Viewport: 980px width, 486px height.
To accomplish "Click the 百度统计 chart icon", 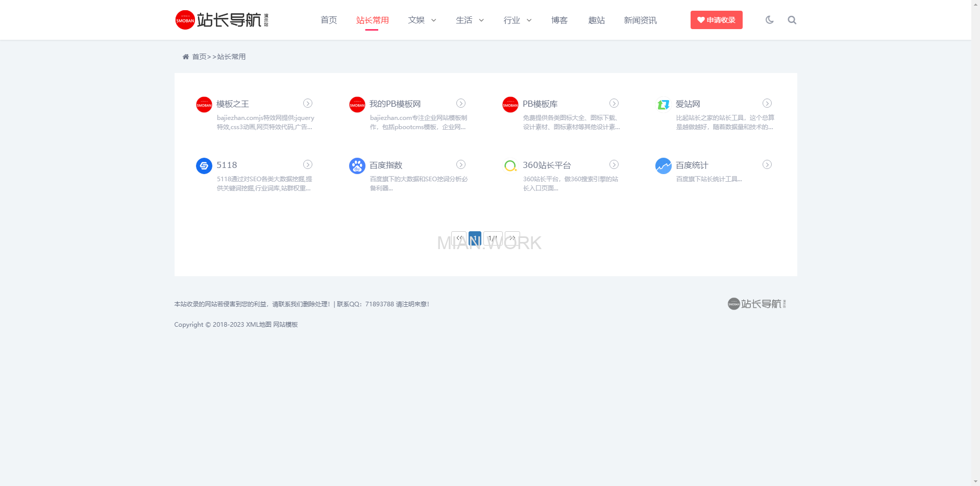I will coord(664,166).
